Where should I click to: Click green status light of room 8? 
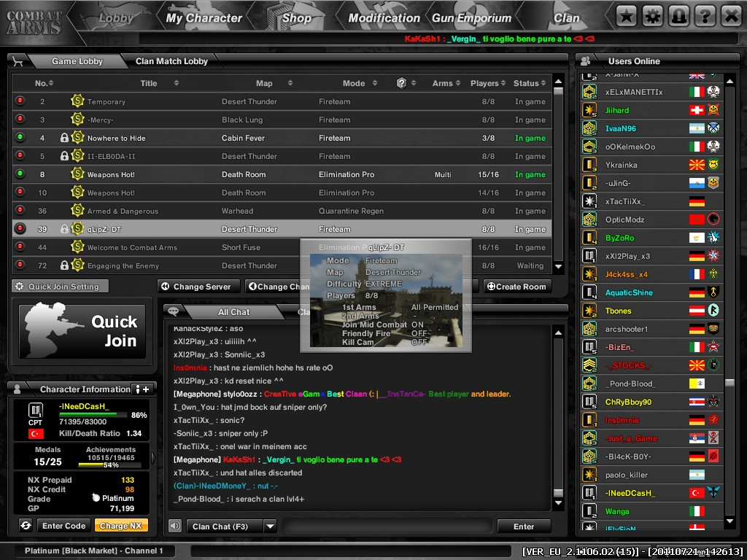pos(20,174)
